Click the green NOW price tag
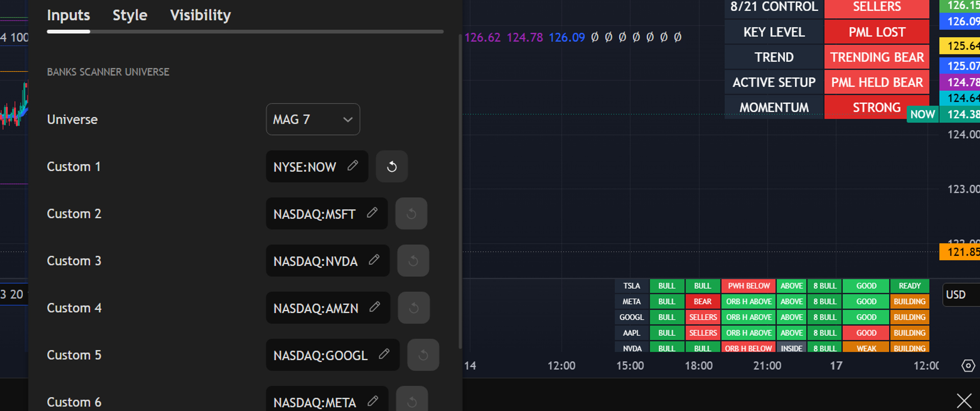Viewport: 980px width, 411px height. pyautogui.click(x=923, y=114)
